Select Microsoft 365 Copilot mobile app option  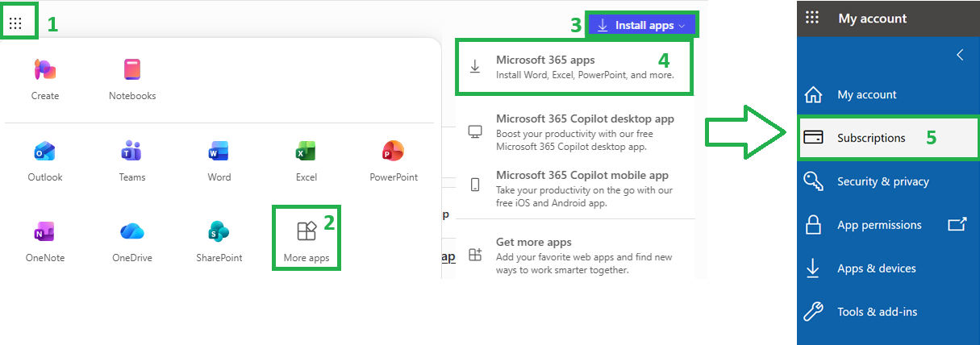576,189
